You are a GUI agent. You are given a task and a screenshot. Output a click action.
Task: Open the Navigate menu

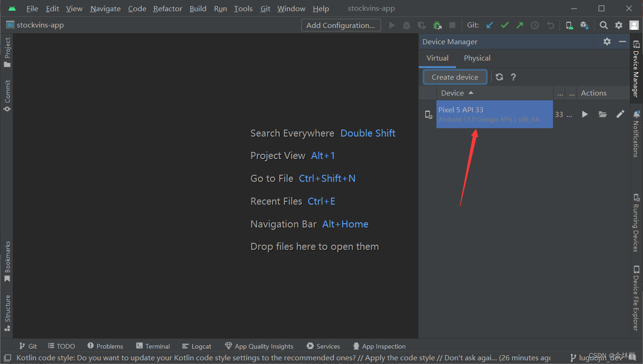105,8
